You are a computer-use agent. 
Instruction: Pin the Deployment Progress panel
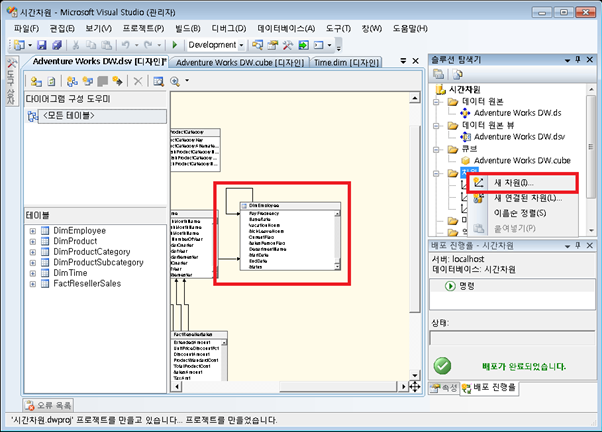pos(578,245)
